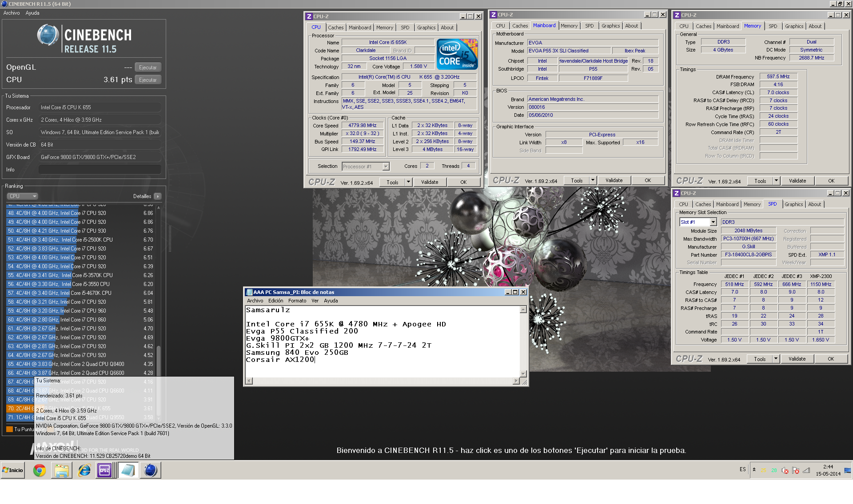853x504 pixels.
Task: Open Google Chrome from the taskbar
Action: click(x=40, y=470)
